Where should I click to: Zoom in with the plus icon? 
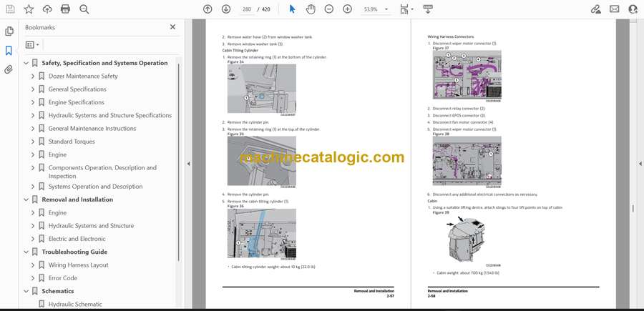348,9
